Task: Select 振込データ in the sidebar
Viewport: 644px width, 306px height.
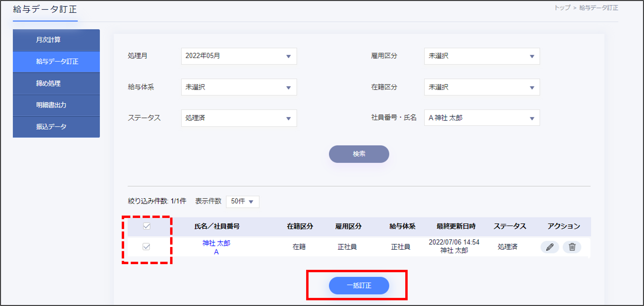Action: (x=56, y=127)
